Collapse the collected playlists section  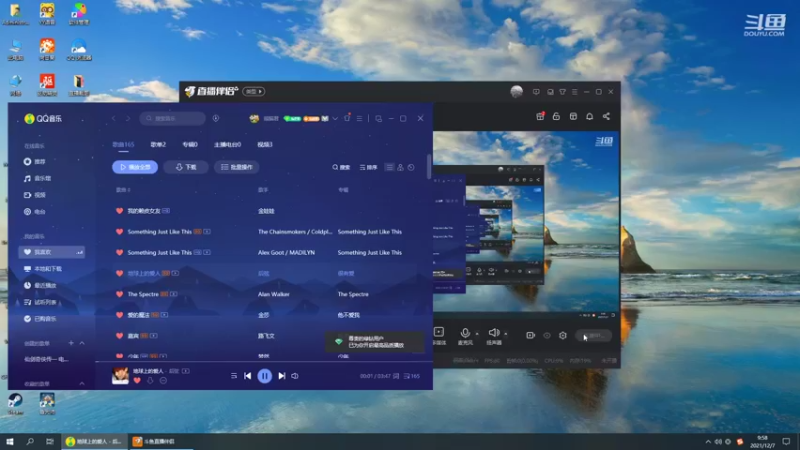82,384
